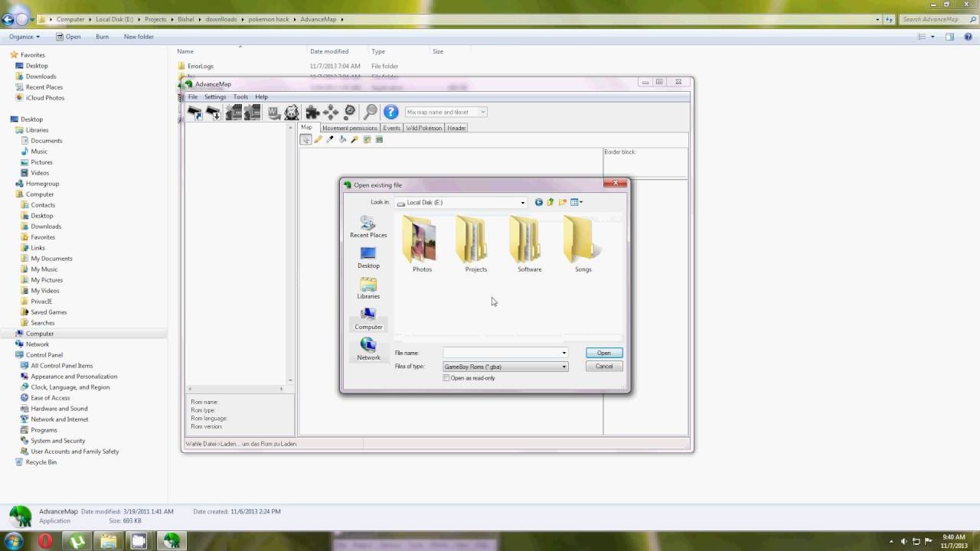
Task: Select iCloud Photos in Explorer Favorites
Action: tap(38, 98)
